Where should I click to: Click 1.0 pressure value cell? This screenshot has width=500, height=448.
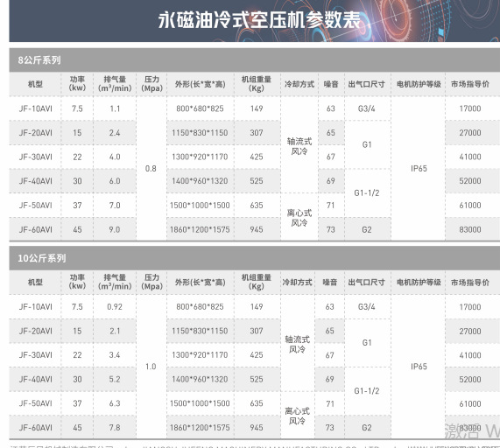point(151,367)
